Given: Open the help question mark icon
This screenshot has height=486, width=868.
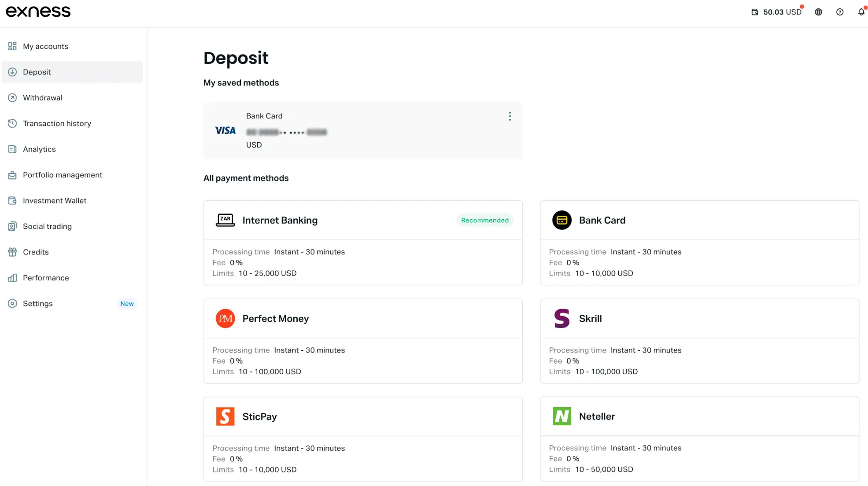Looking at the screenshot, I should coord(840,12).
